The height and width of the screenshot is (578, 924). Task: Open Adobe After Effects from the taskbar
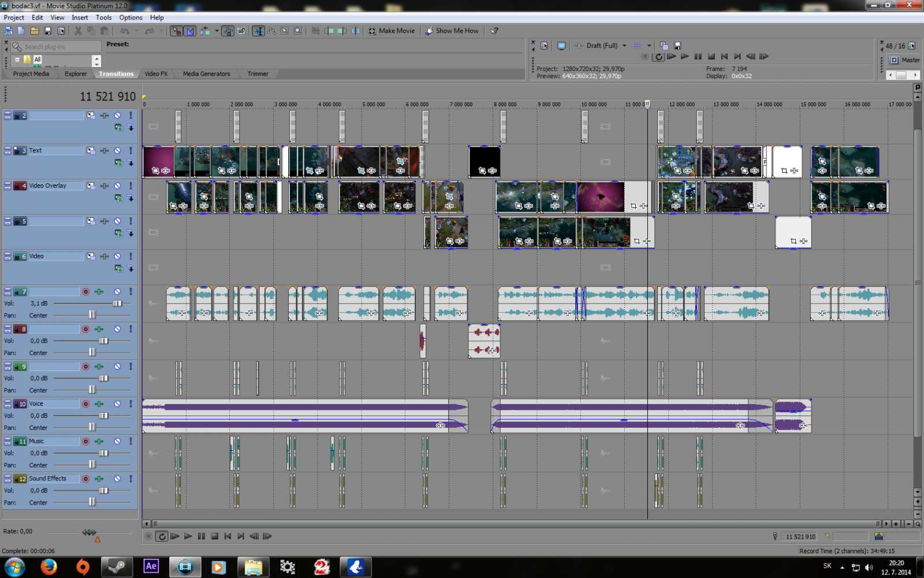pyautogui.click(x=151, y=566)
